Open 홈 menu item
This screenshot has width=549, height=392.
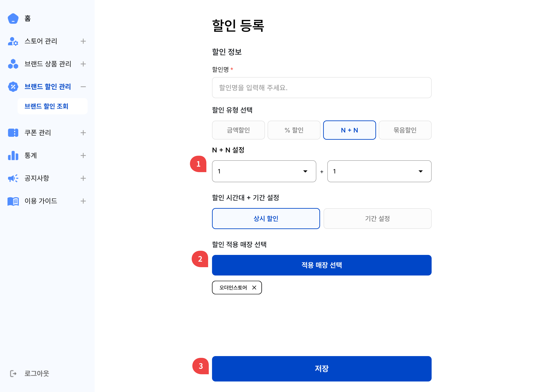(28, 19)
